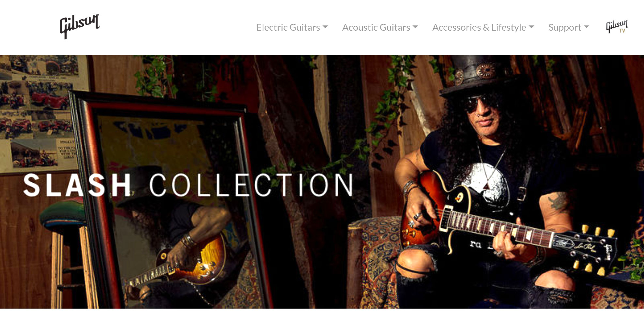Expand the Acoustic Guitars dropdown arrow

tap(415, 27)
